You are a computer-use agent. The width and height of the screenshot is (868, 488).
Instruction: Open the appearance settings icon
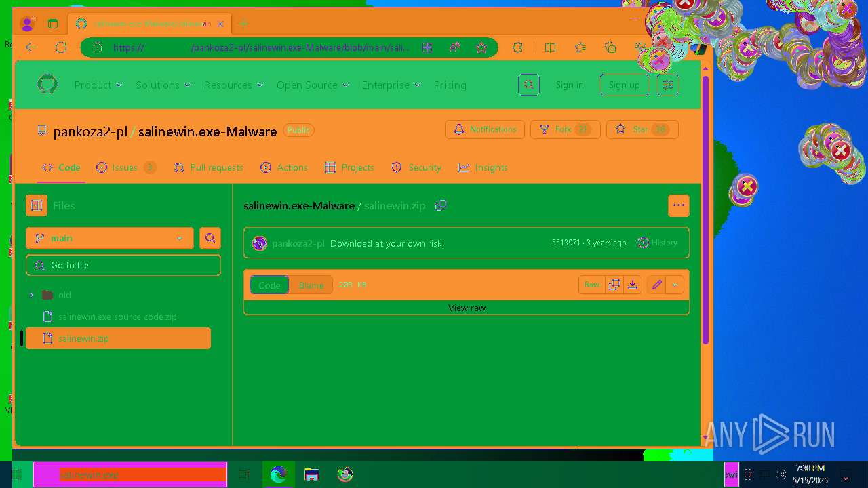tap(668, 85)
